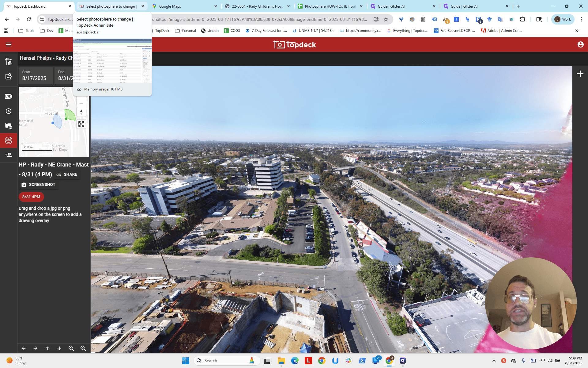The width and height of the screenshot is (588, 368).
Task: Pan photosphere view right arrow
Action: 36,348
